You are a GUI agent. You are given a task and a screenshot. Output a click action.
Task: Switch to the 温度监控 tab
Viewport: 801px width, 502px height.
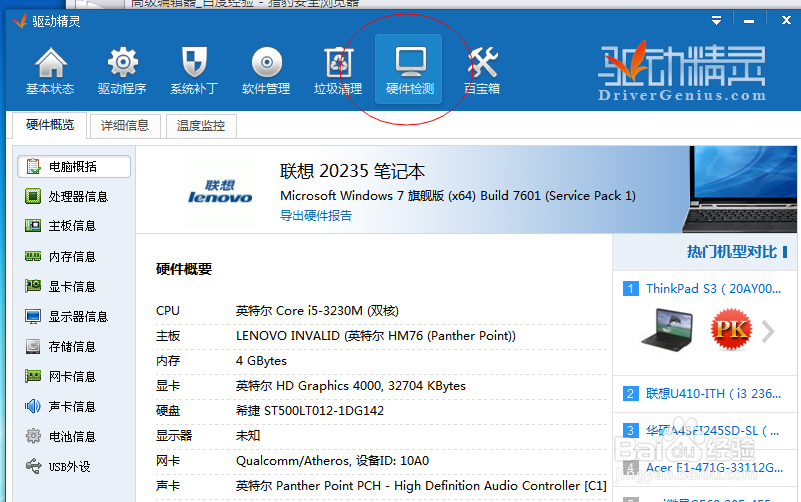201,126
